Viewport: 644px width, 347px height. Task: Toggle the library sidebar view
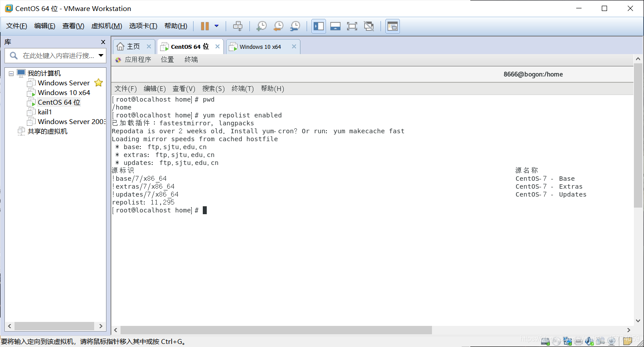point(318,26)
